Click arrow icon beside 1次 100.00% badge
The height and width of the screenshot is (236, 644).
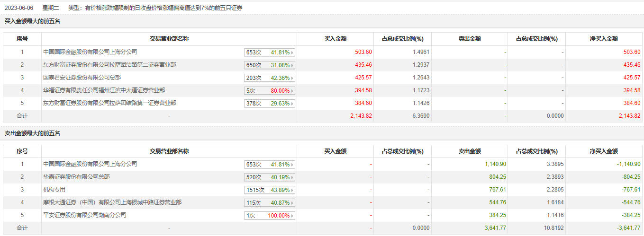tap(292, 216)
